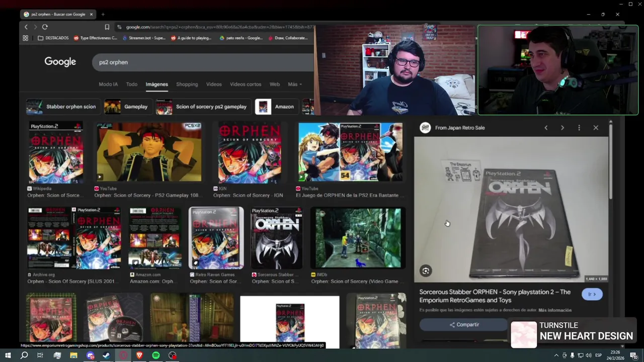Viewport: 644px width, 362px height.
Task: Show next image in preview panel
Action: click(x=562, y=128)
